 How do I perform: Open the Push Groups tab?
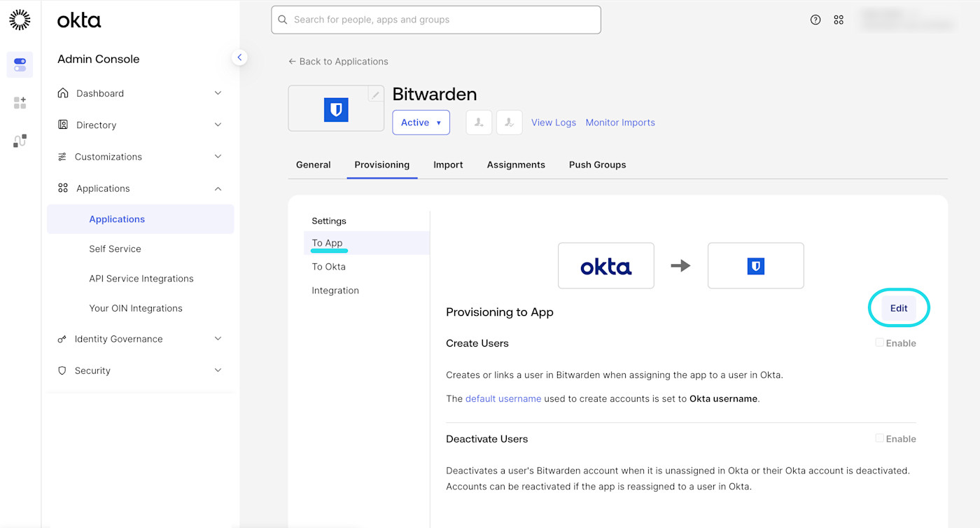tap(597, 165)
